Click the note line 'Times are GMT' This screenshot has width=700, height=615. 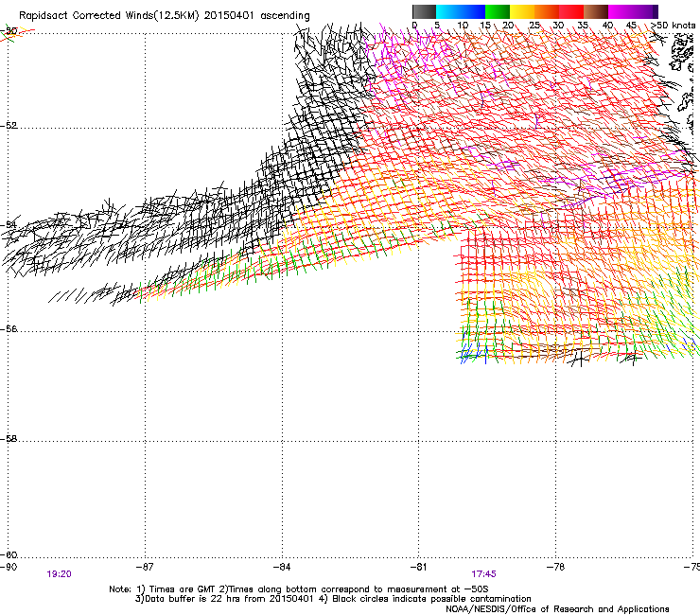[182, 589]
